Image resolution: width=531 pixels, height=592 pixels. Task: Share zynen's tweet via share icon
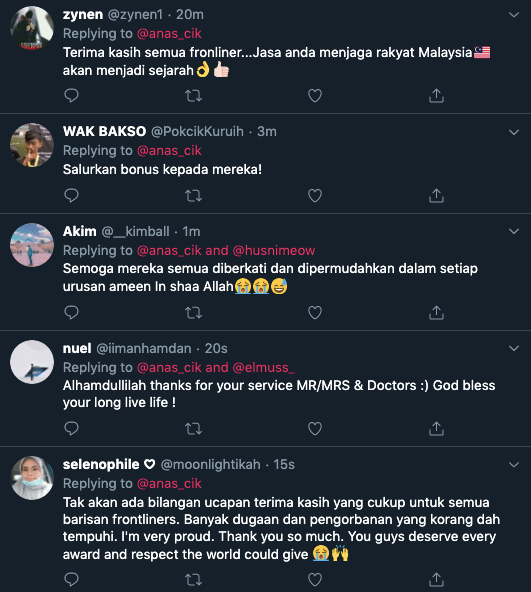[436, 96]
